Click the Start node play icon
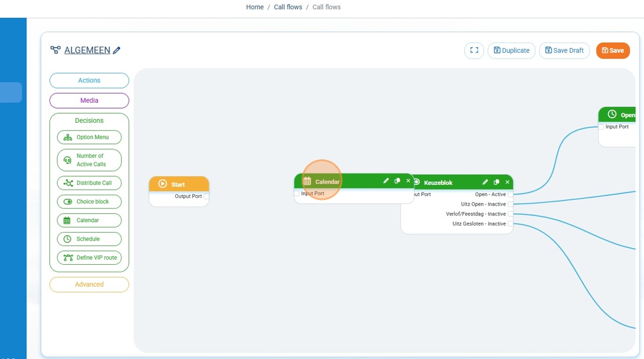 [x=163, y=184]
